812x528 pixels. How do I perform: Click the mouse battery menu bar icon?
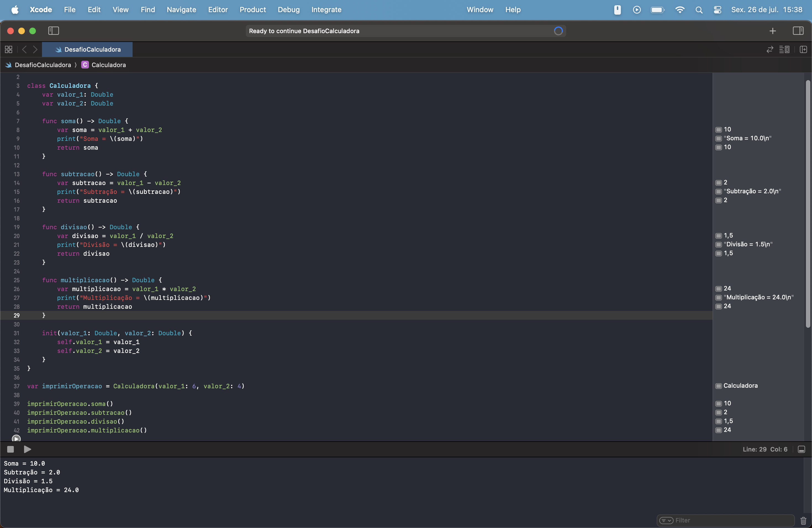tap(617, 10)
